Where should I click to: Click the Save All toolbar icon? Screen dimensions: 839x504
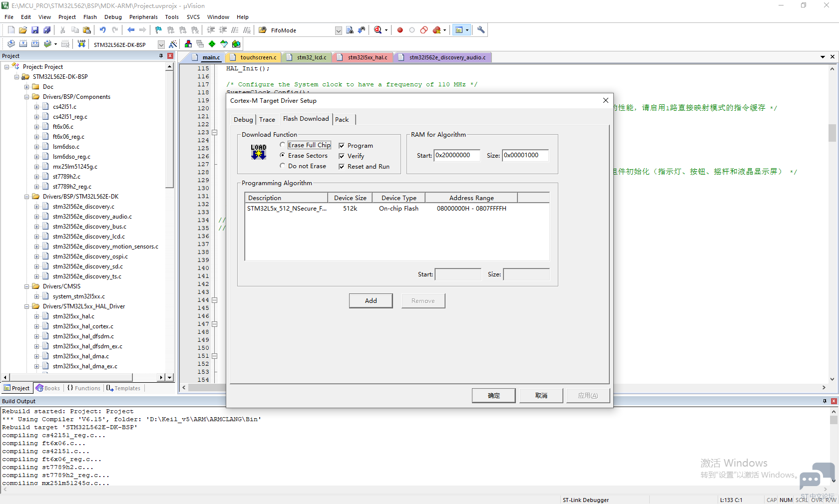tap(47, 30)
